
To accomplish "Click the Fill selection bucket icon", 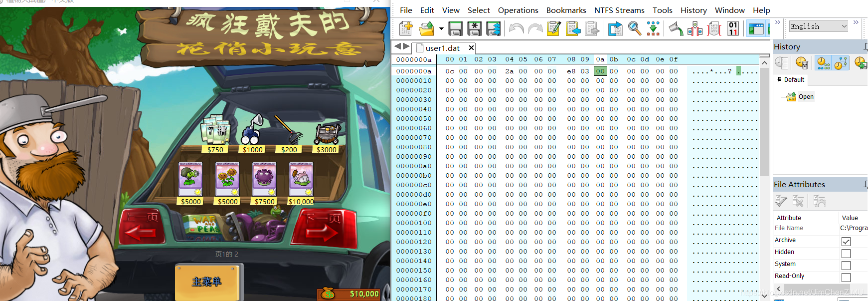I will coord(676,28).
